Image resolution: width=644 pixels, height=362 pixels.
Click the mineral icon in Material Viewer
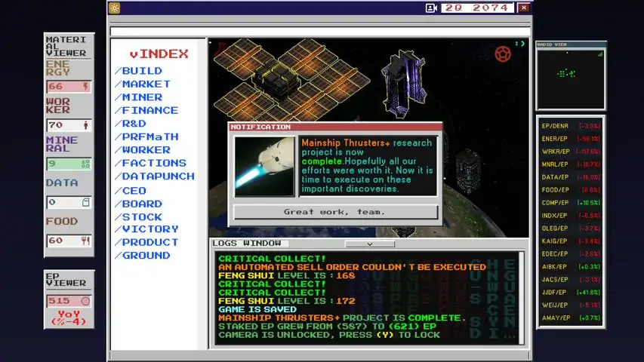point(85,164)
